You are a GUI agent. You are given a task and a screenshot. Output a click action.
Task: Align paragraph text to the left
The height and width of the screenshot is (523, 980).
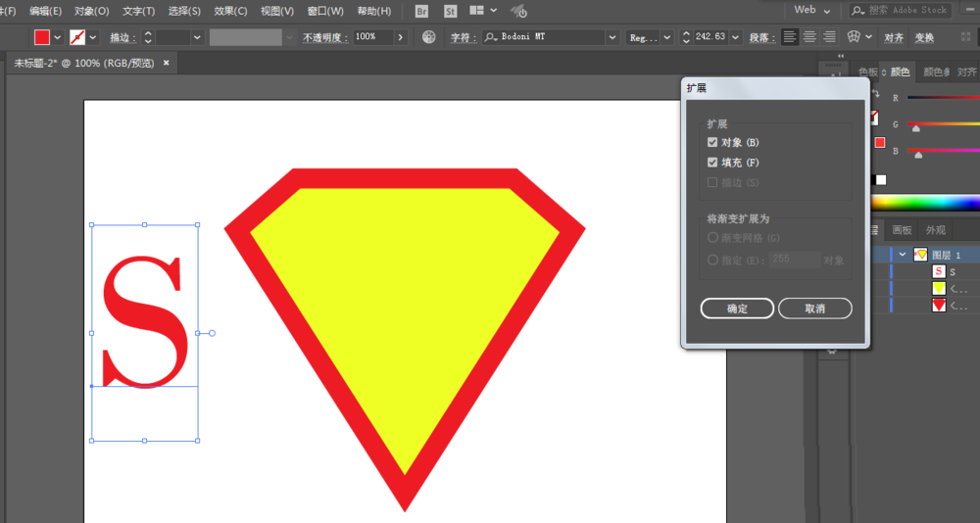[x=790, y=37]
